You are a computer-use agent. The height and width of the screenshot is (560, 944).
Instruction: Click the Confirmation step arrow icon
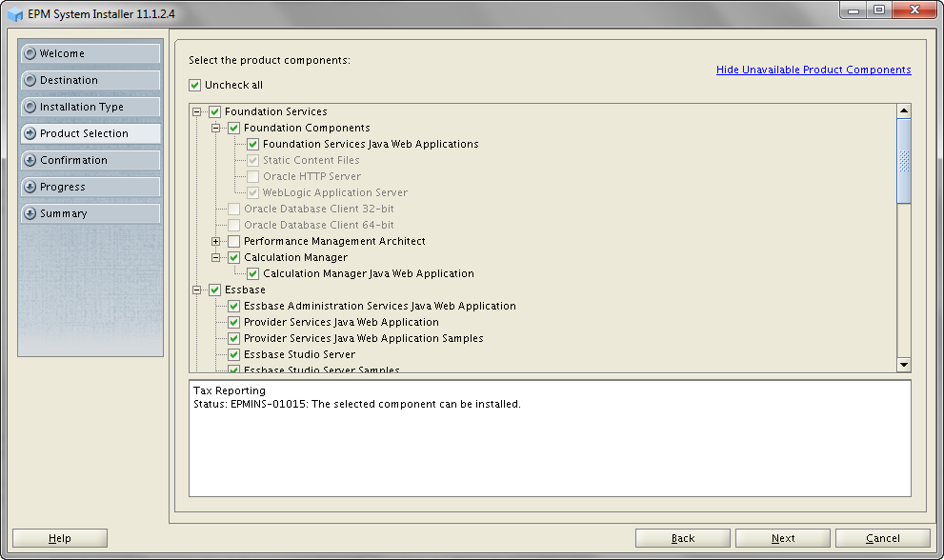pos(31,161)
